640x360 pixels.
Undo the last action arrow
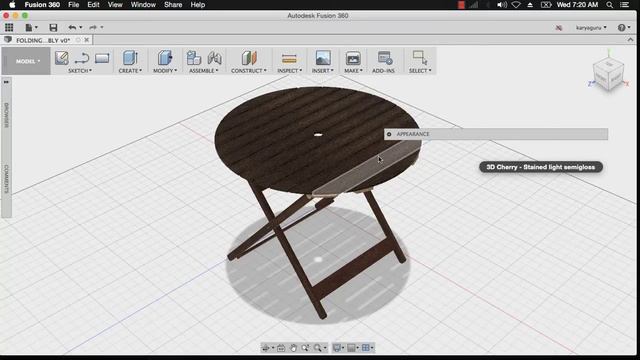coord(72,27)
